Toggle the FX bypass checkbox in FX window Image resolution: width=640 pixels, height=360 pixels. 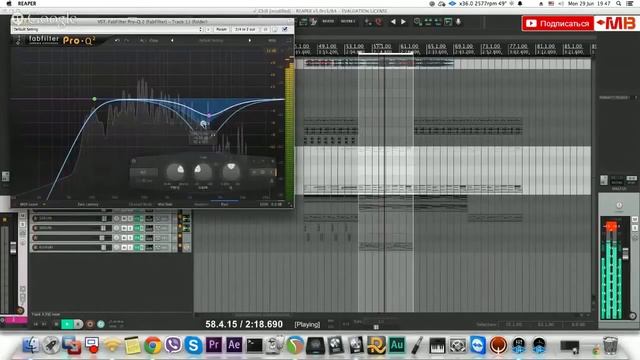pos(285,29)
